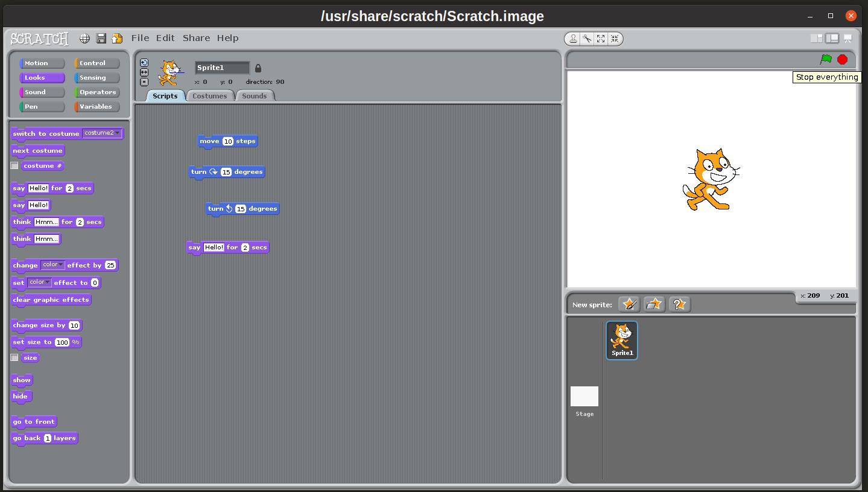The height and width of the screenshot is (492, 868).
Task: Select the Control block category
Action: [x=97, y=63]
